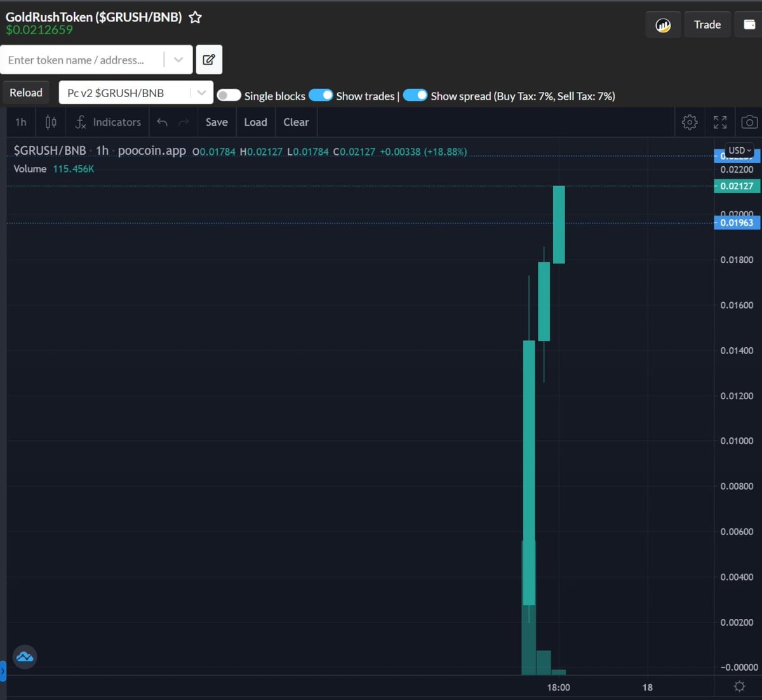The image size is (762, 700).
Task: Take a chart snapshot with the camera
Action: pyautogui.click(x=749, y=122)
